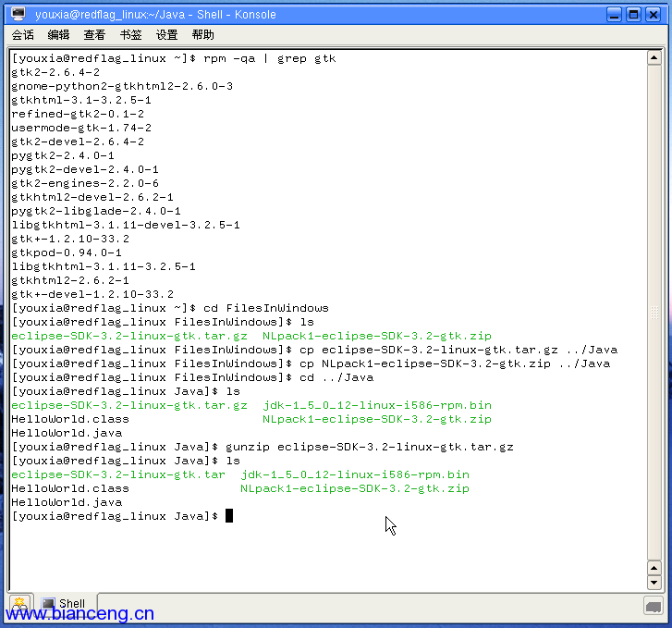Open the 会话 (Session) menu
672x628 pixels.
pyautogui.click(x=22, y=35)
